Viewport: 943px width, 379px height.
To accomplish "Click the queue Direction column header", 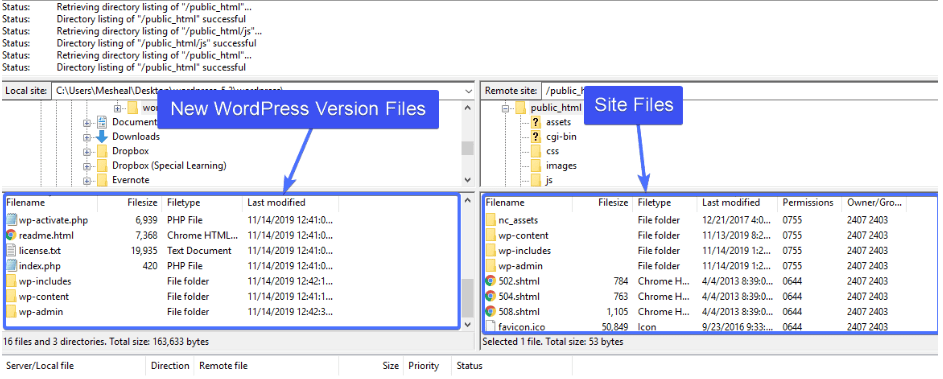I will (x=170, y=366).
